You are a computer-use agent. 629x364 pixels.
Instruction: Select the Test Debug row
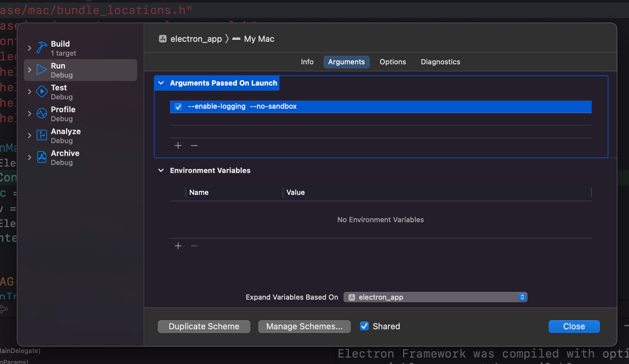click(80, 92)
